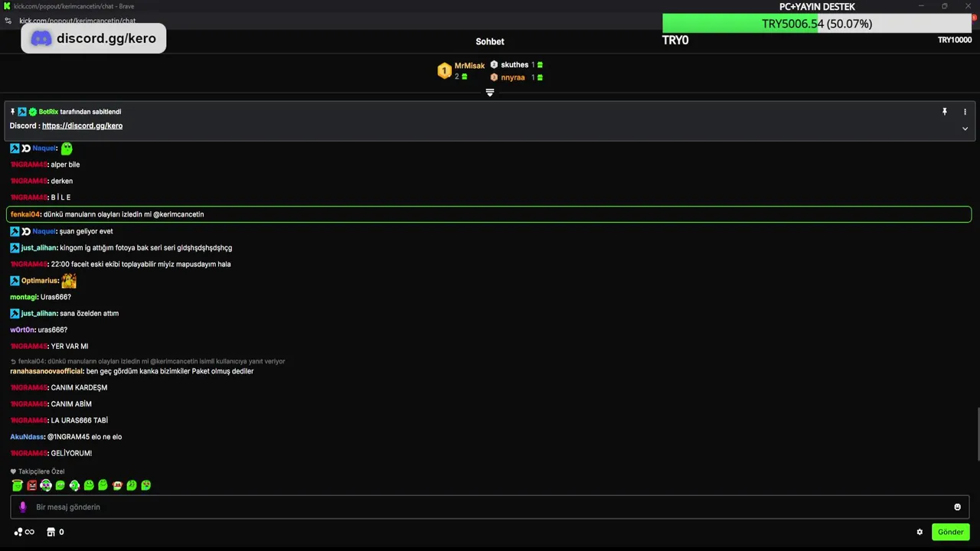The height and width of the screenshot is (551, 980).
Task: Click the Kick favicon in window title
Action: tap(7, 6)
